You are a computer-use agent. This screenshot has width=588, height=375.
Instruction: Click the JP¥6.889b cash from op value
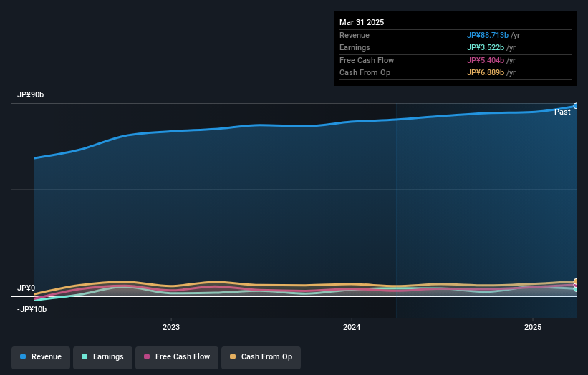click(x=486, y=73)
